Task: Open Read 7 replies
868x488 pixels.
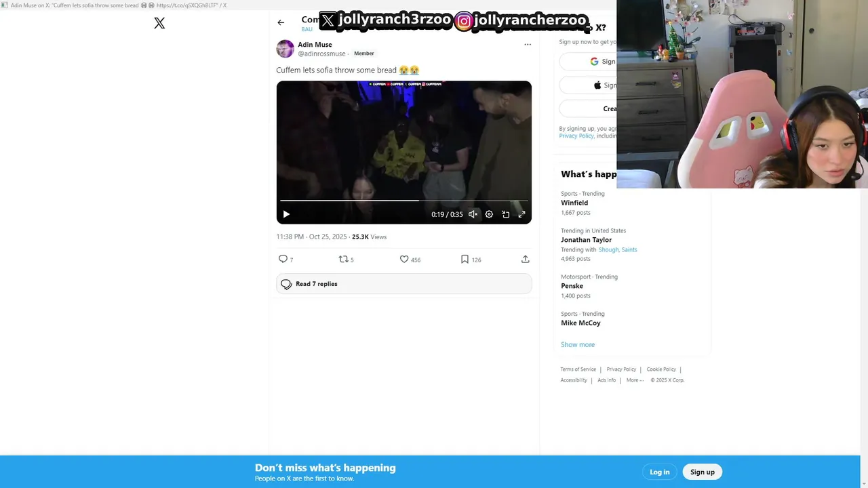Action: 404,284
